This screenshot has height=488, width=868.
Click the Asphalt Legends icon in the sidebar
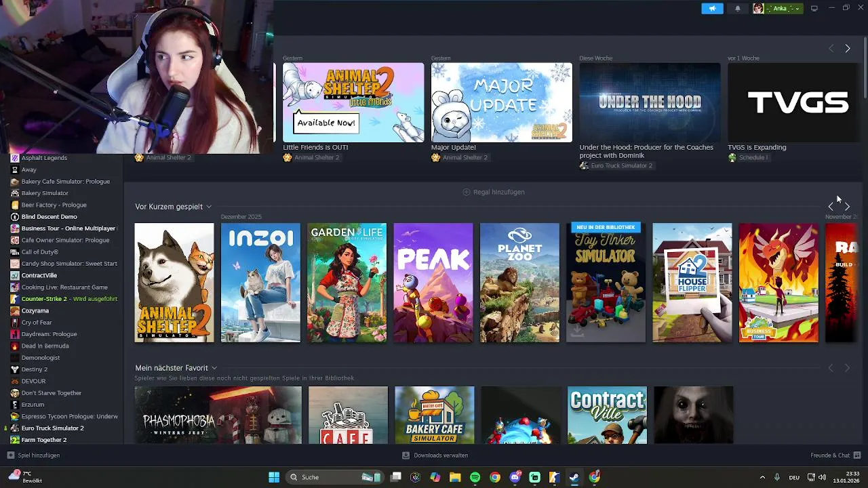(x=15, y=158)
